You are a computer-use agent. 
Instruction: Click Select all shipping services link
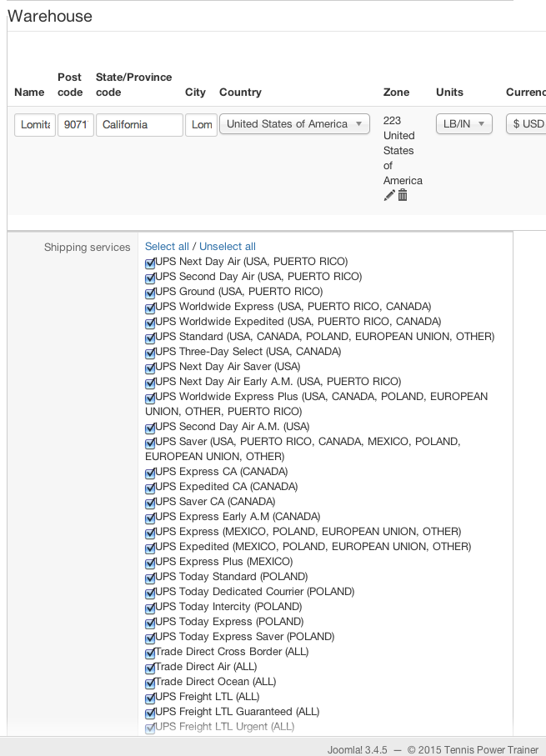click(167, 247)
